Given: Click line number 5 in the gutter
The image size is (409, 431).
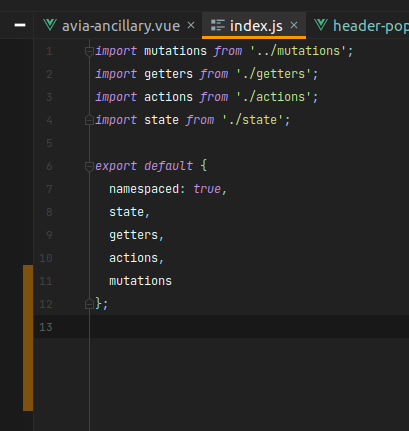Looking at the screenshot, I should click(49, 143).
